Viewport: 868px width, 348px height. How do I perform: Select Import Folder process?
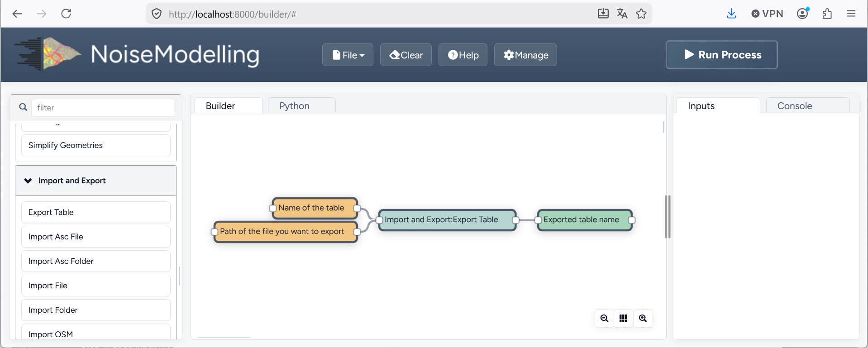point(96,310)
